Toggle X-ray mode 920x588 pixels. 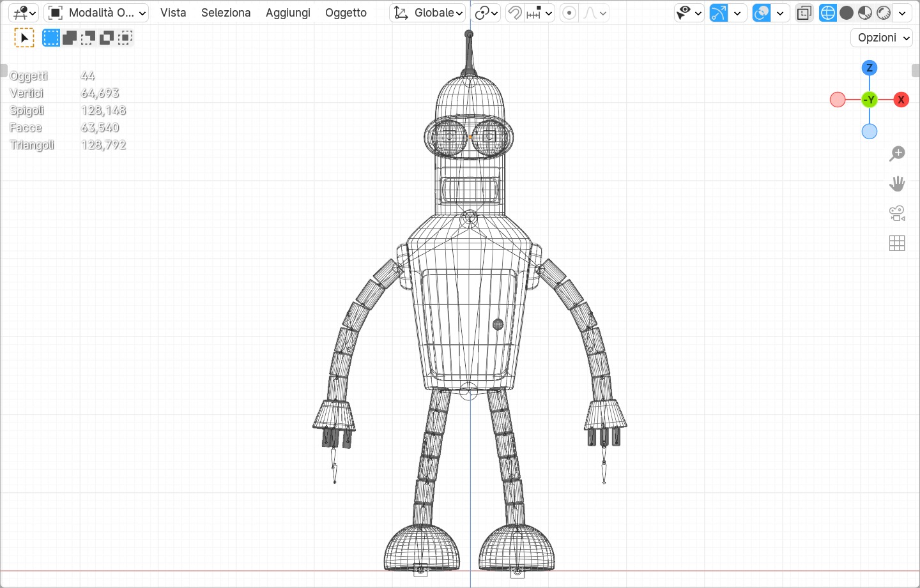pyautogui.click(x=804, y=13)
